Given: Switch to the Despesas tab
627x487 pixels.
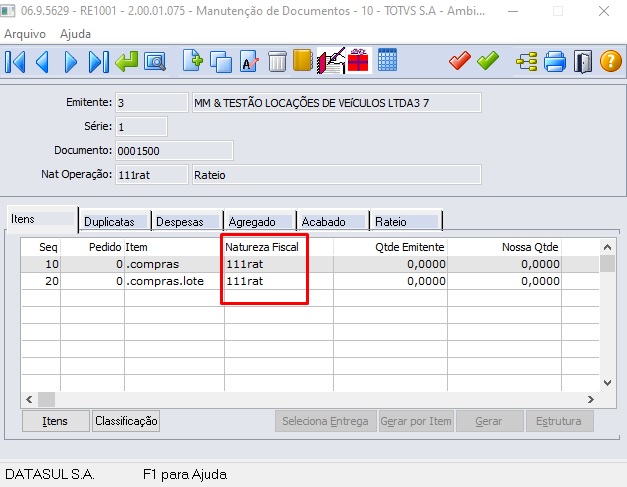Looking at the screenshot, I should [188, 222].
